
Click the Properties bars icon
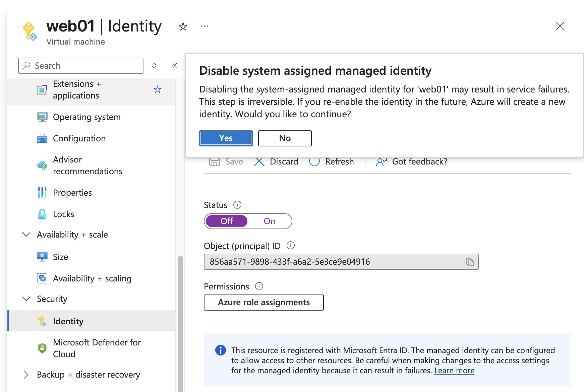(42, 193)
